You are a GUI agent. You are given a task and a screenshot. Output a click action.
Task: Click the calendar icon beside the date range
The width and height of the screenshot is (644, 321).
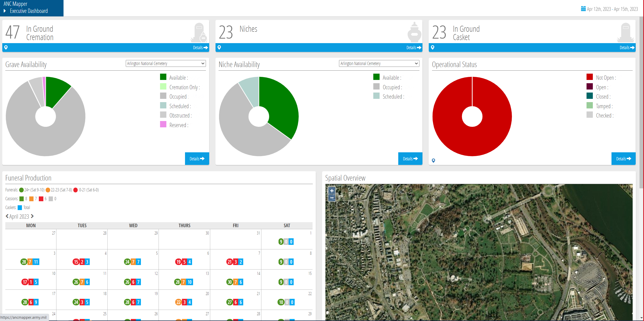pyautogui.click(x=583, y=9)
